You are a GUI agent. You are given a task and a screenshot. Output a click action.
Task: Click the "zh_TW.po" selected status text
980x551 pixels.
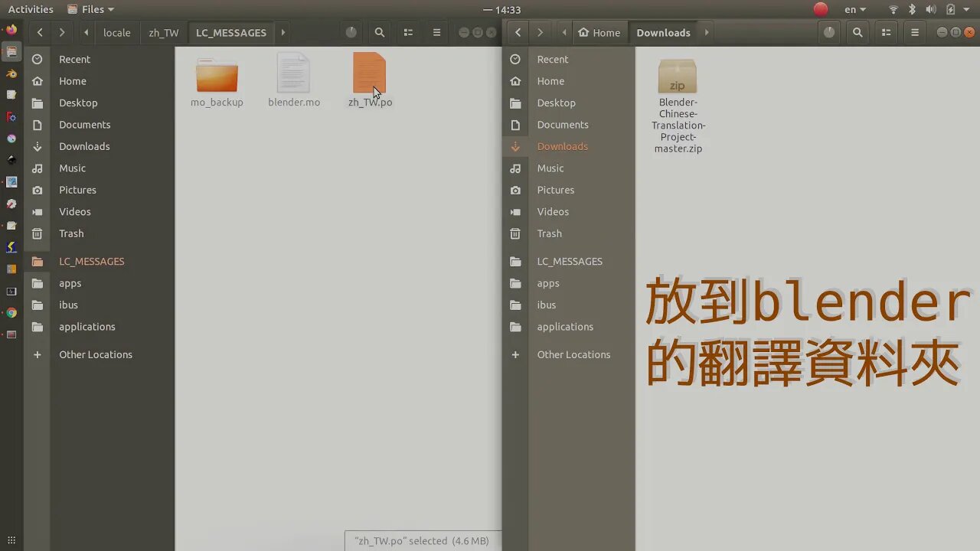[422, 541]
